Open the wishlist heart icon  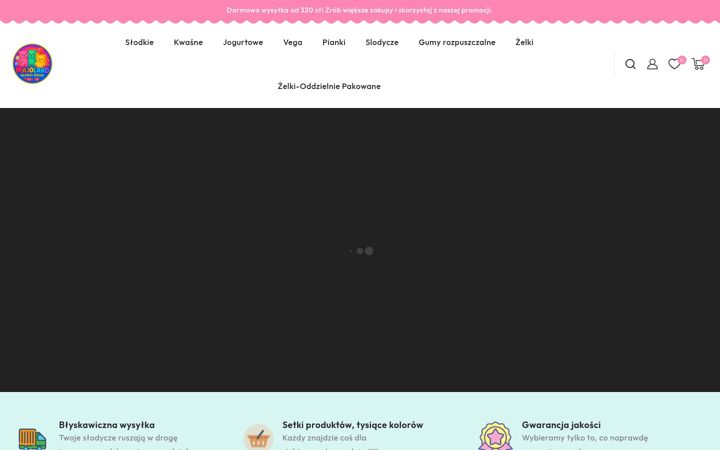[674, 64]
